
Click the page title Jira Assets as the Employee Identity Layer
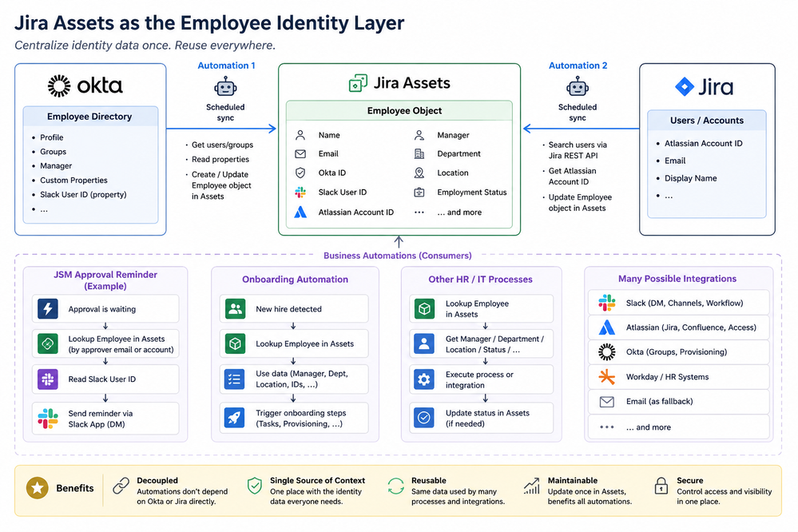(209, 23)
